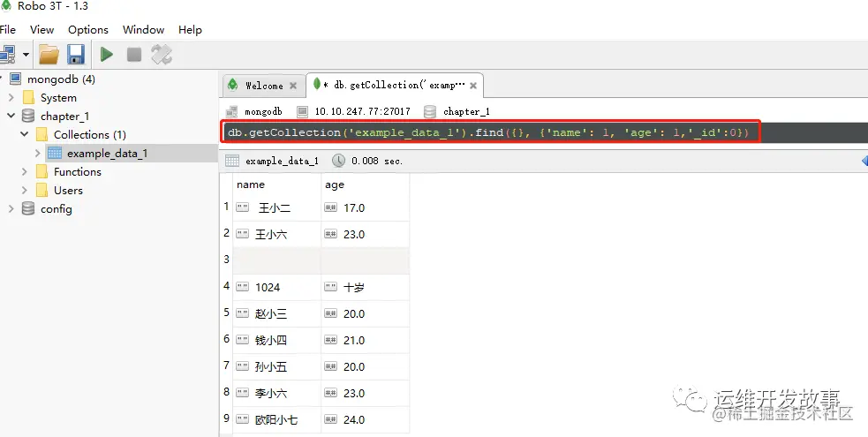Collapse the Collections (1) folder
Screen dimensions: 868x437
click(25, 134)
